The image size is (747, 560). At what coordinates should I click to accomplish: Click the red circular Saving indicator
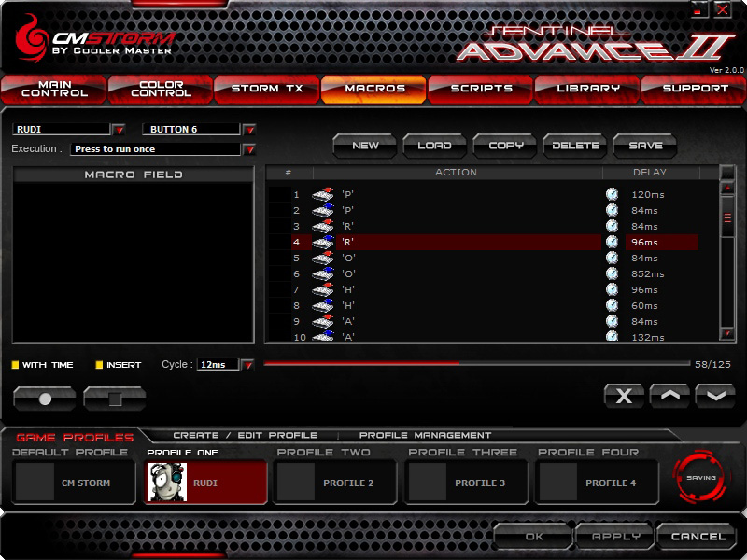click(x=701, y=477)
